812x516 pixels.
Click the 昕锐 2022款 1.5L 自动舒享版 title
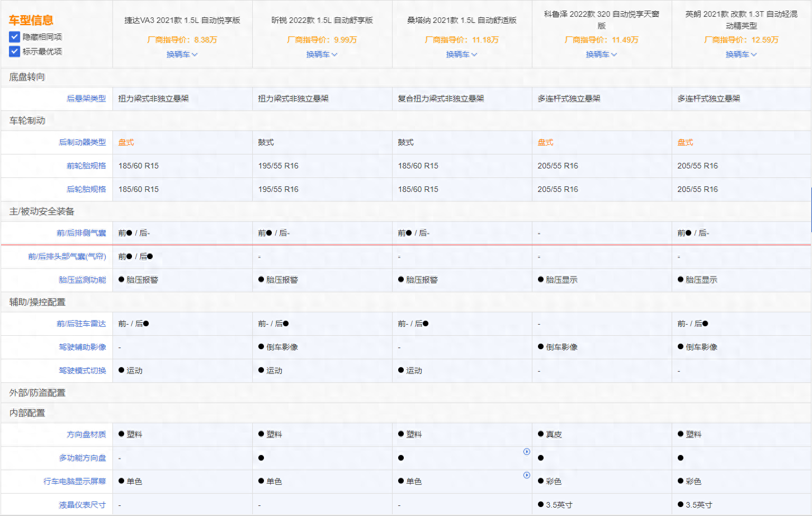click(322, 20)
